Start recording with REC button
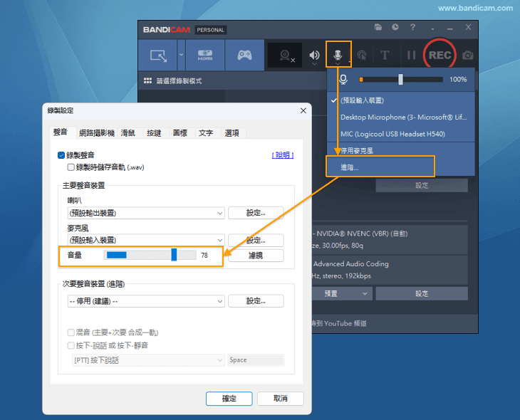Viewport: 520px width, 420px height. point(440,55)
